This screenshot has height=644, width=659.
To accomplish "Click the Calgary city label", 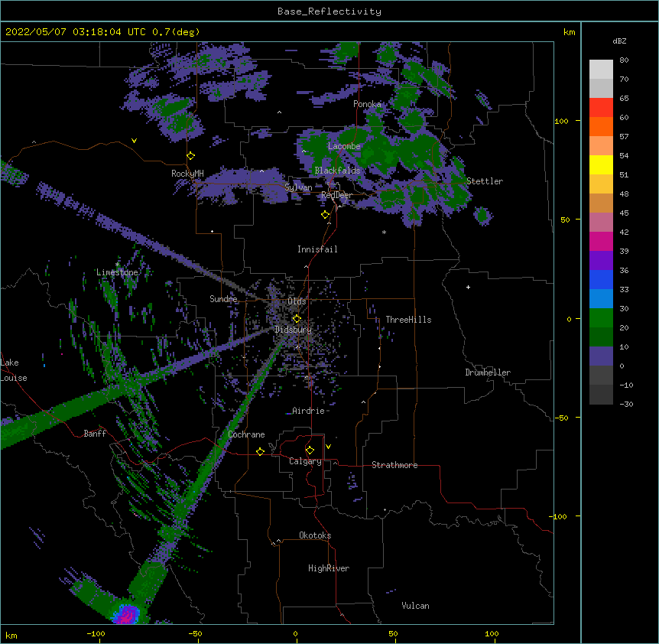I will click(305, 461).
